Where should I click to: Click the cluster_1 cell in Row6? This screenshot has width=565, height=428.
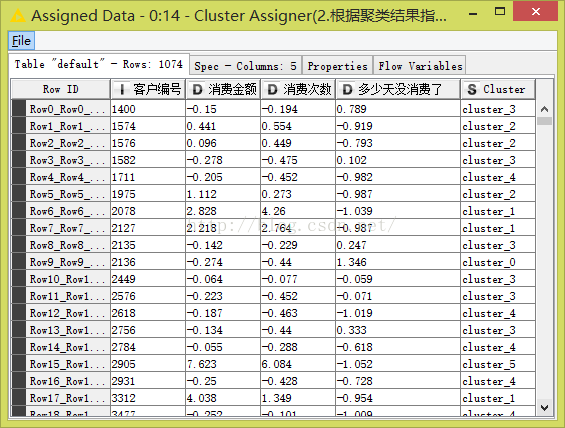[x=498, y=211]
